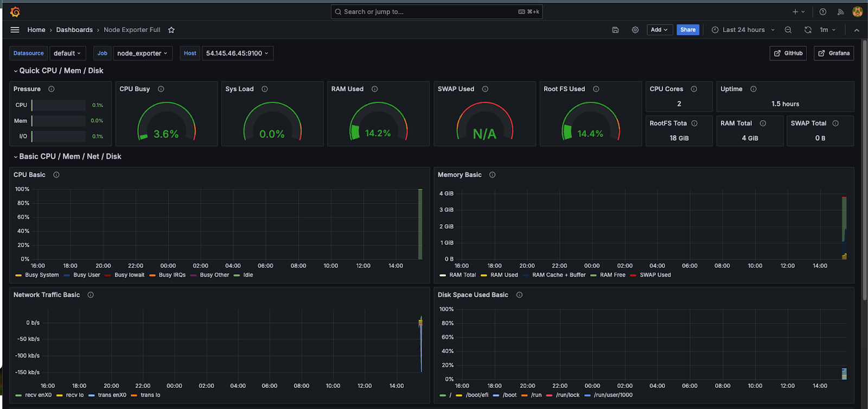Click info icon next to RAM Used
Screen dimensions: 868x409
click(375, 89)
